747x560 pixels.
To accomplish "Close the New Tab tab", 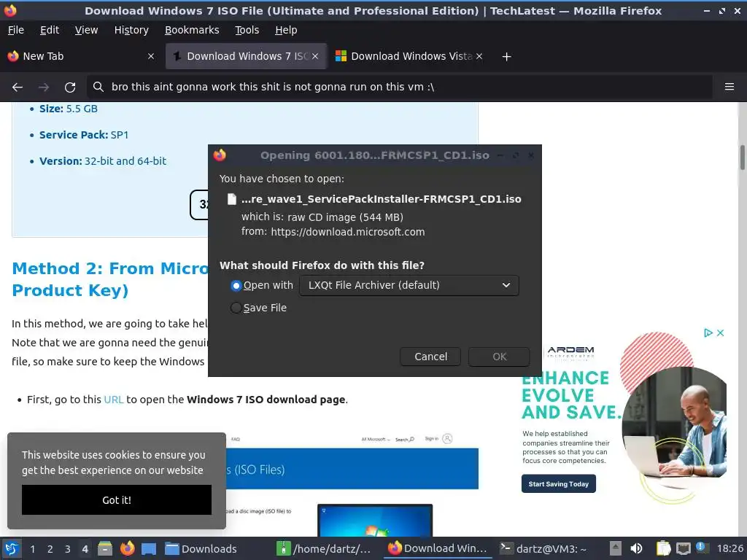I will (x=151, y=56).
